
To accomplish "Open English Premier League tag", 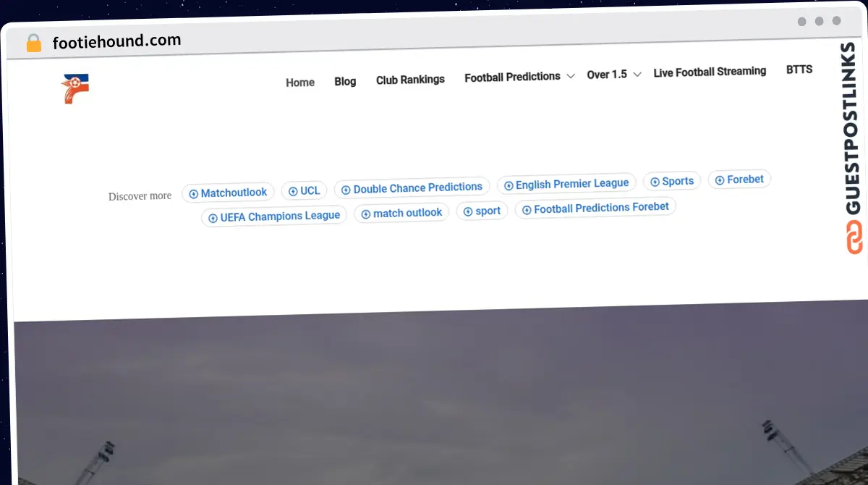I will [x=566, y=185].
